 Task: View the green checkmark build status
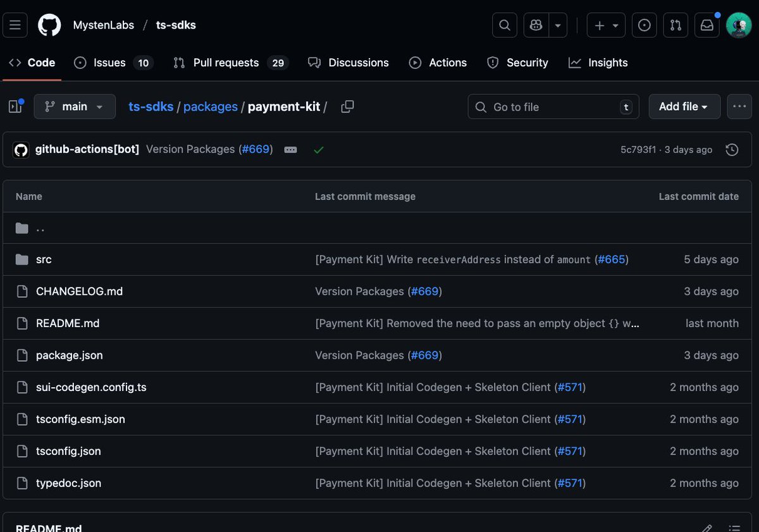(319, 150)
